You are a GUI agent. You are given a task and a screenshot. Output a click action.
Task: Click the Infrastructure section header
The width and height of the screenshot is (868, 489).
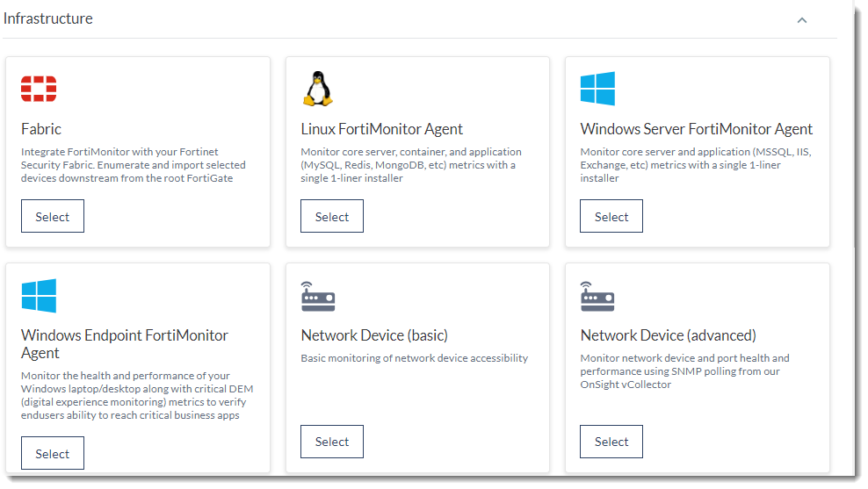coord(48,18)
